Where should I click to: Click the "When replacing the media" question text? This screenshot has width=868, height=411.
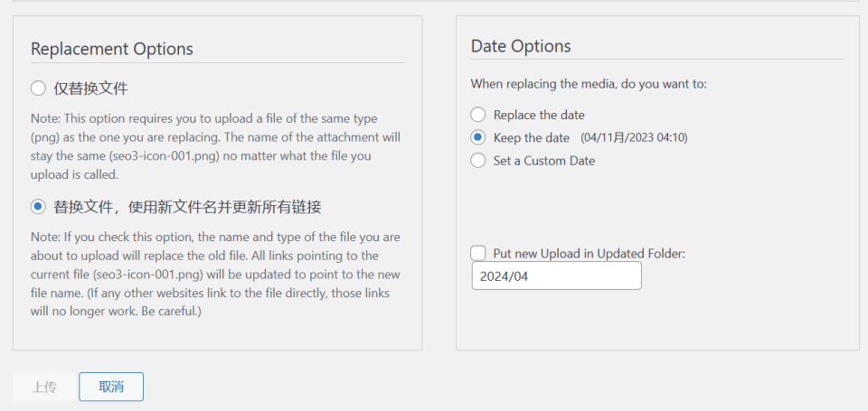[x=589, y=84]
